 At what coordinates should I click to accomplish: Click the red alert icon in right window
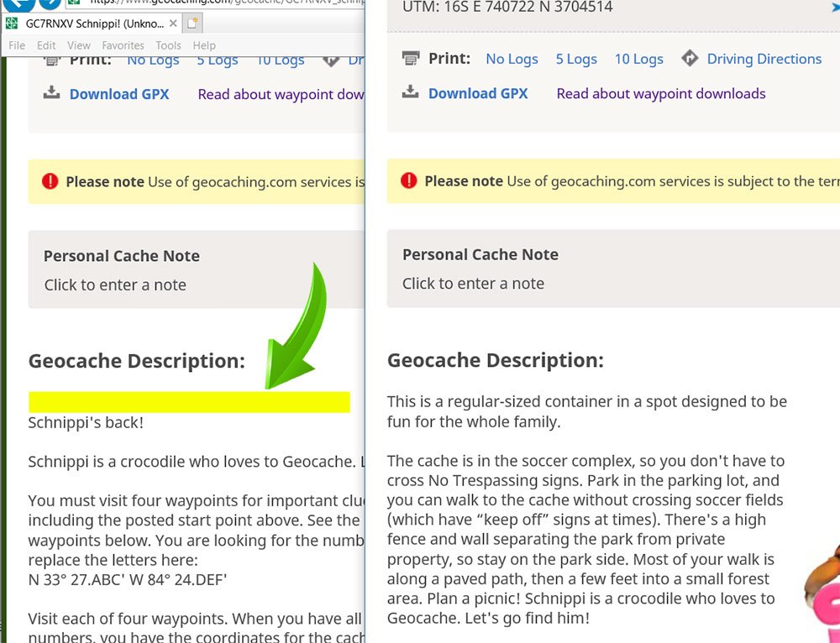pyautogui.click(x=409, y=180)
